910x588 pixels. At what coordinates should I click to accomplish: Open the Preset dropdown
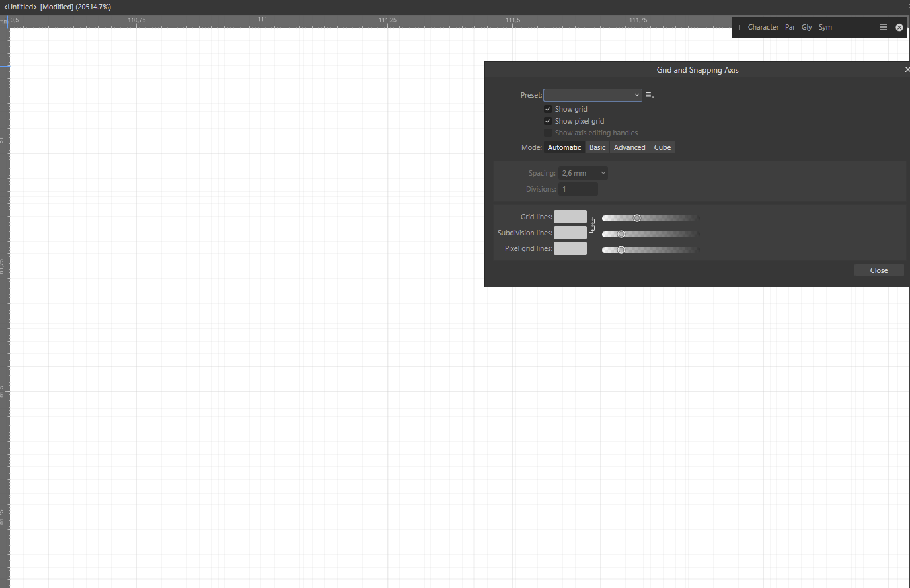coord(592,95)
